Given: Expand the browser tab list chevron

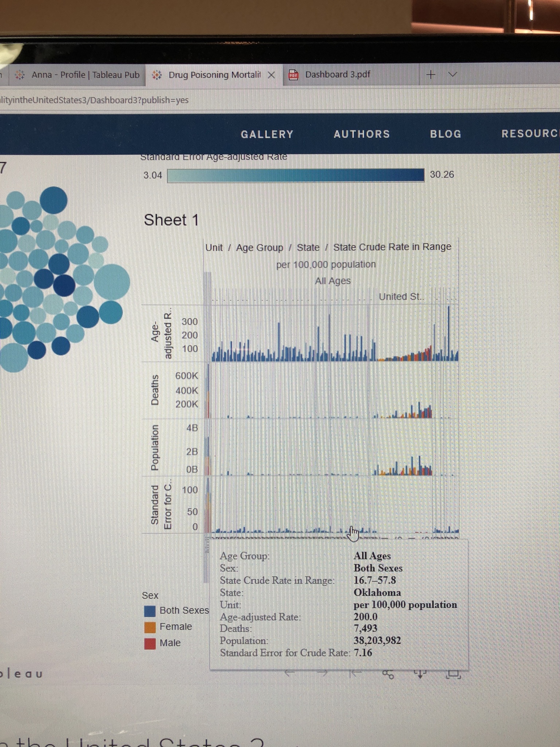Looking at the screenshot, I should tap(452, 75).
